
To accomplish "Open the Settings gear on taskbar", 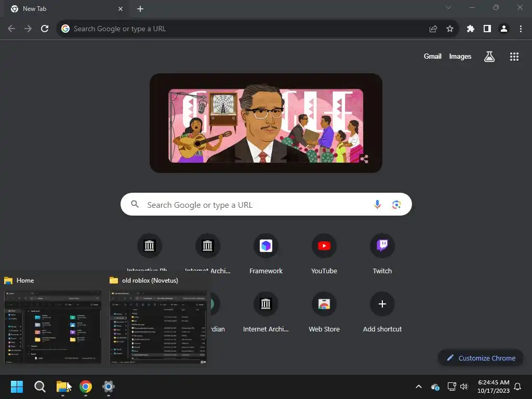I will [108, 387].
